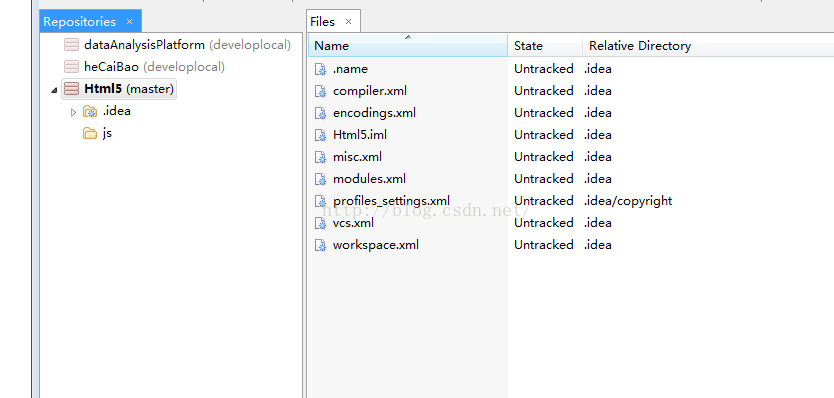834x398 pixels.
Task: Collapse the Html5 repository tree node
Action: click(x=54, y=90)
